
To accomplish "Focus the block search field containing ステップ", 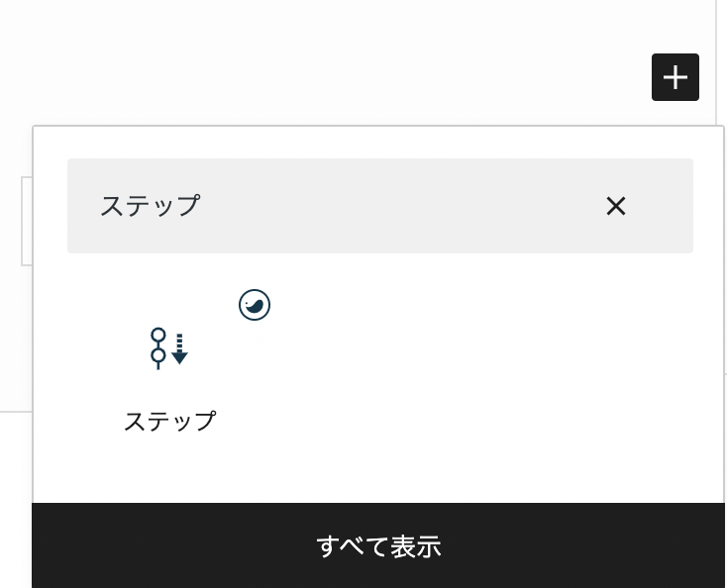I will [x=380, y=206].
